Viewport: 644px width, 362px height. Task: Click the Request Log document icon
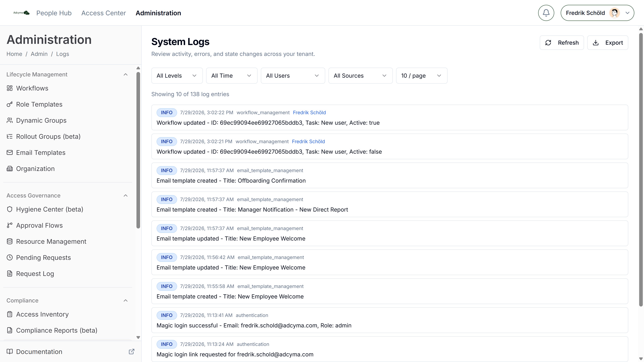(9, 274)
